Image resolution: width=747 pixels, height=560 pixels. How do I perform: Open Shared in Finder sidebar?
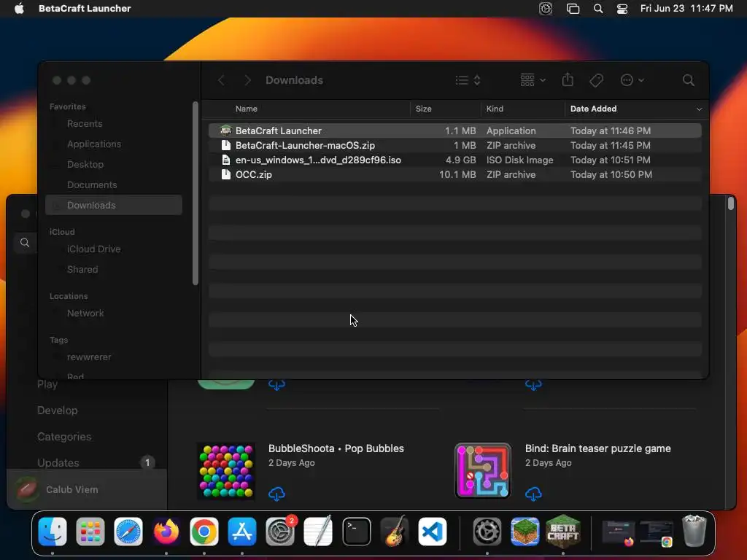82,270
